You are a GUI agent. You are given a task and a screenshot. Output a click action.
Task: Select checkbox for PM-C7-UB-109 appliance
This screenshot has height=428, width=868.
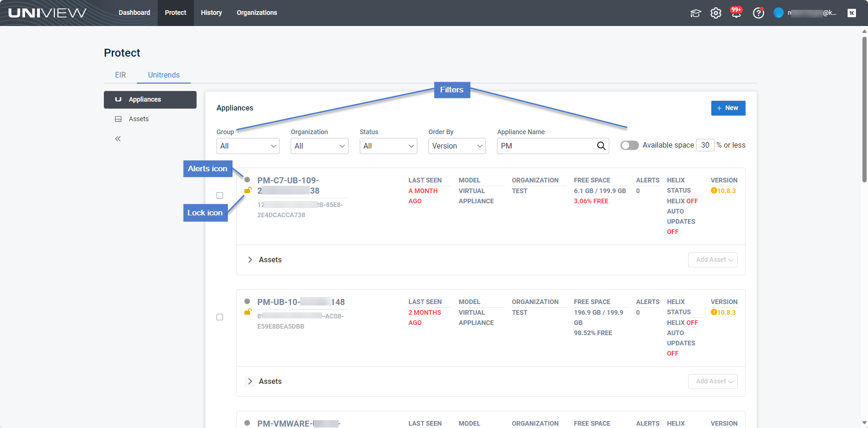[x=220, y=195]
